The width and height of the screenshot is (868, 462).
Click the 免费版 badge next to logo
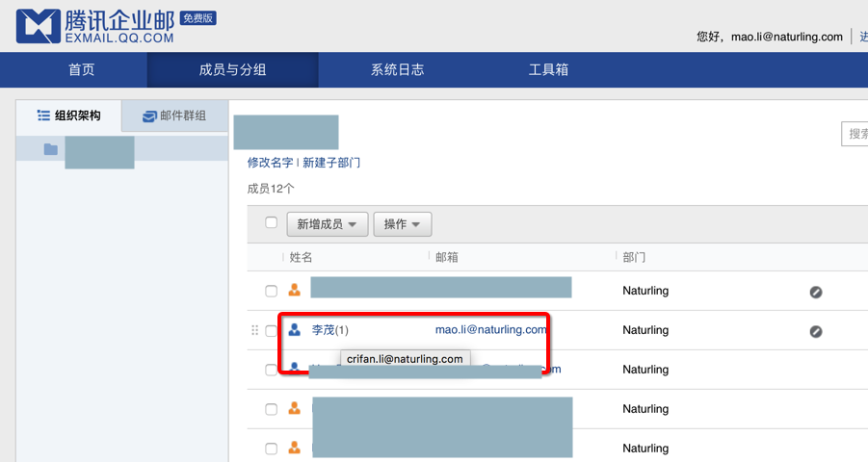198,18
